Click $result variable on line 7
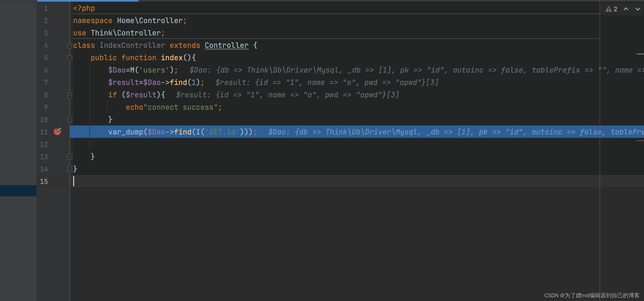Viewport: 644px width, 301px height. [123, 82]
